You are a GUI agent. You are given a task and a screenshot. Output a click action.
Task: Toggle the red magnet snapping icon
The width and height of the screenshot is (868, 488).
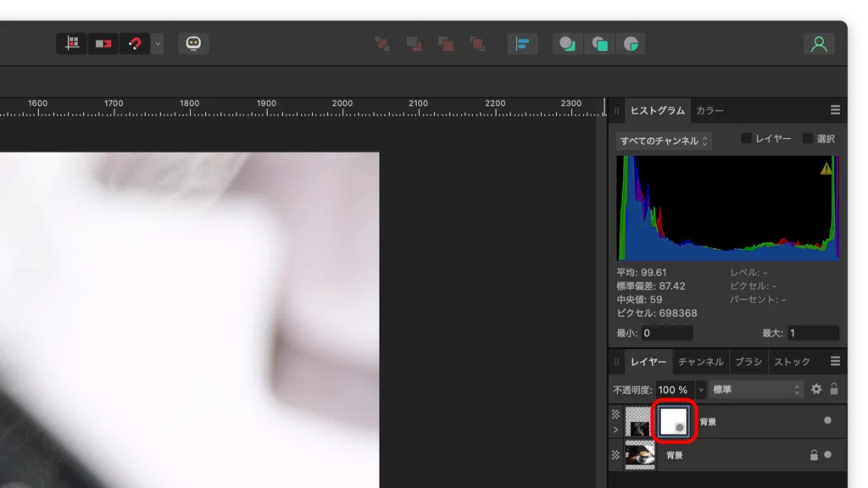135,43
